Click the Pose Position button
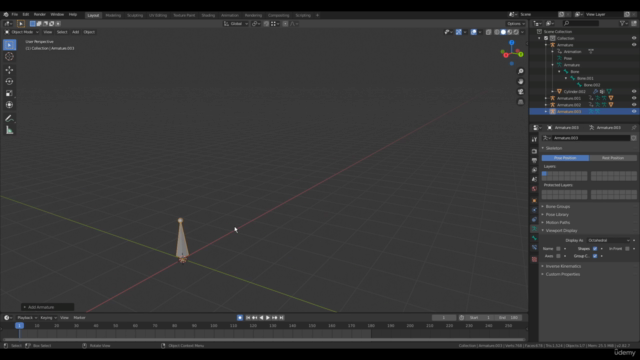The height and width of the screenshot is (360, 640). tap(565, 158)
